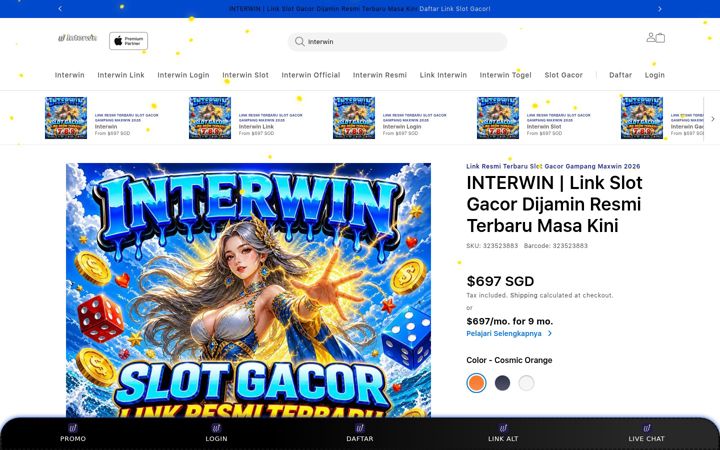The image size is (720, 450).
Task: Click the Pelajari Selengkapnya link
Action: [504, 333]
